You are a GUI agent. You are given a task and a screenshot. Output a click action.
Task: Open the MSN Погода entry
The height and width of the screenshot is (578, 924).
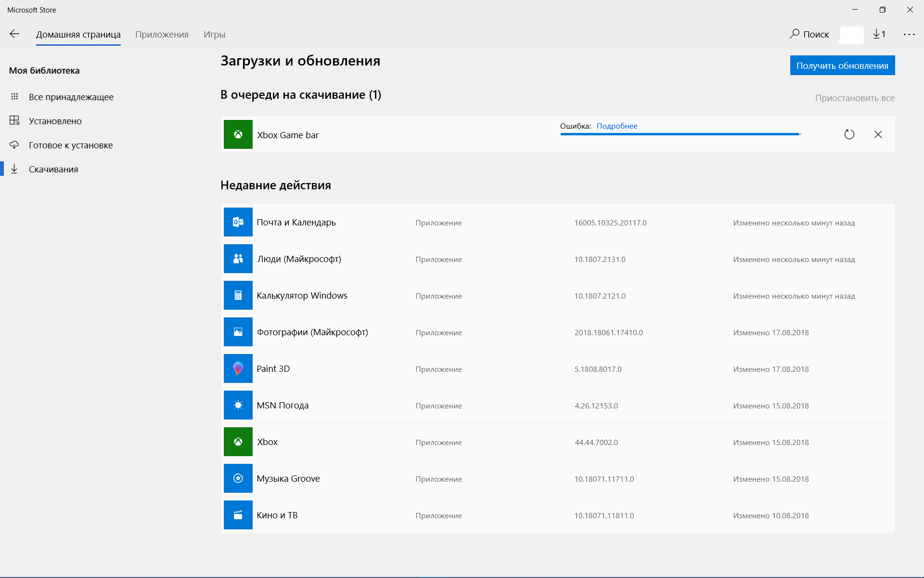click(x=558, y=405)
